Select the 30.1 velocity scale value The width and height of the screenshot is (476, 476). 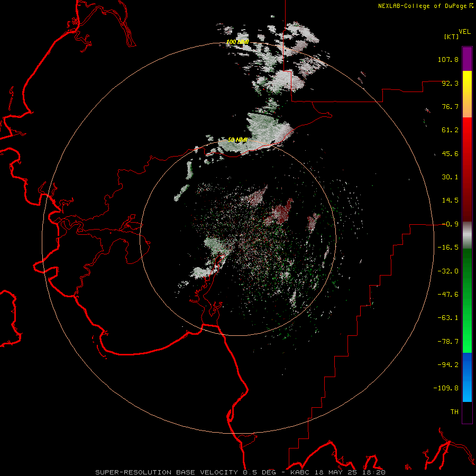coord(450,177)
